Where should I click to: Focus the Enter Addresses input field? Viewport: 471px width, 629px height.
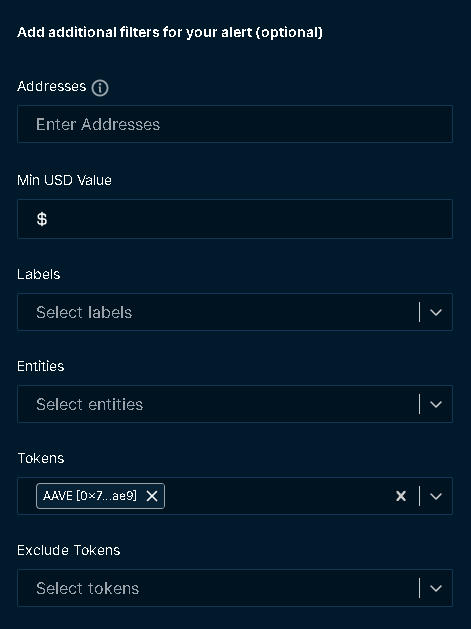(235, 124)
